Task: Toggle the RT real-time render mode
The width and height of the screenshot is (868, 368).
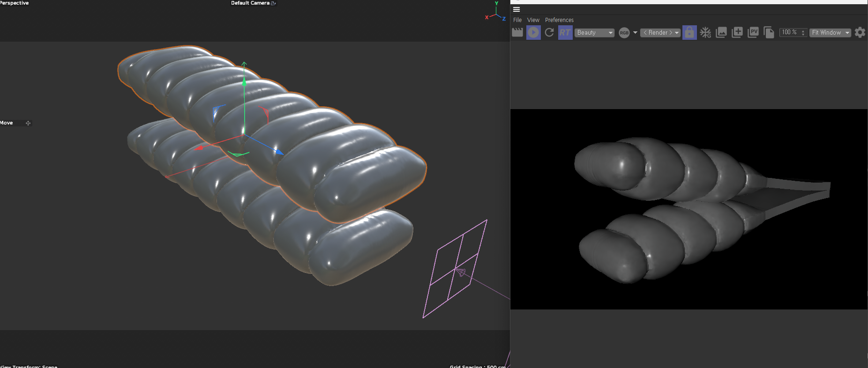Action: (565, 32)
